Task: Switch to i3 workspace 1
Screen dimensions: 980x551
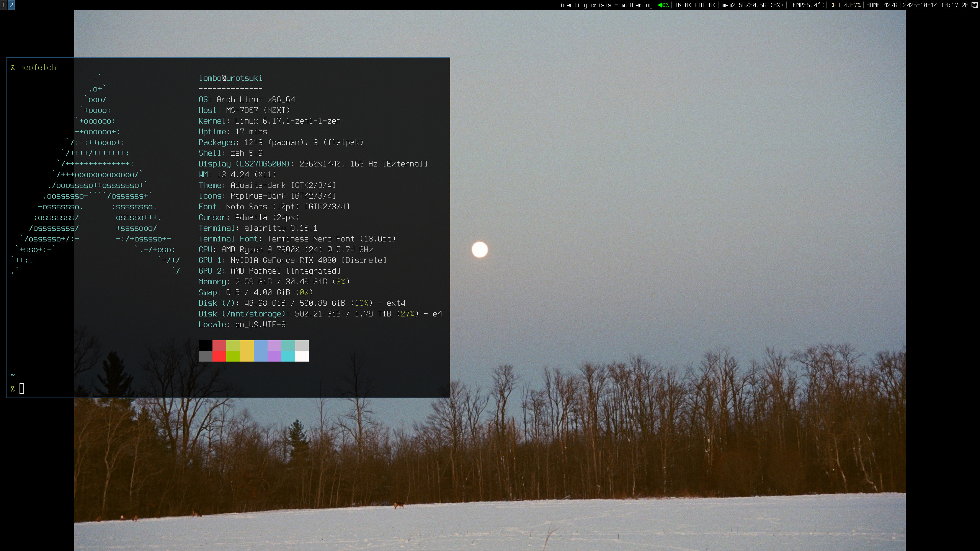Action: [3, 5]
